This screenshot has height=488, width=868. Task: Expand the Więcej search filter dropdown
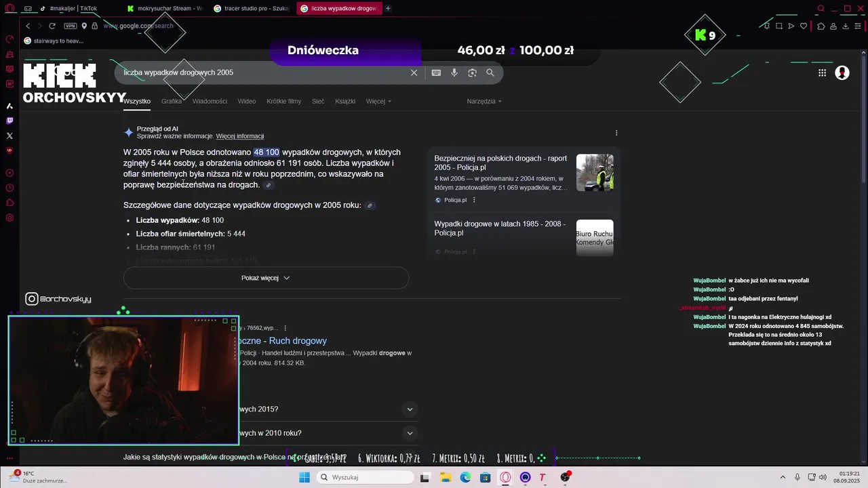[x=378, y=101]
